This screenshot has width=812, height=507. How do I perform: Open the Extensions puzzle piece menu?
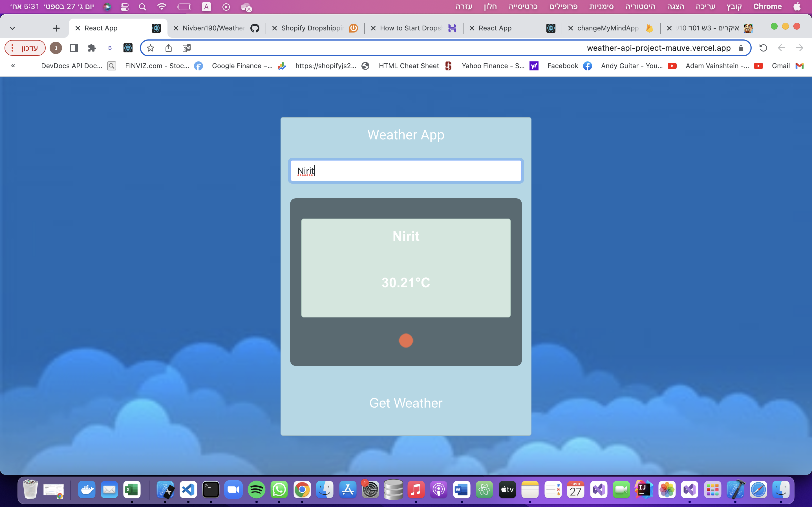pos(92,48)
